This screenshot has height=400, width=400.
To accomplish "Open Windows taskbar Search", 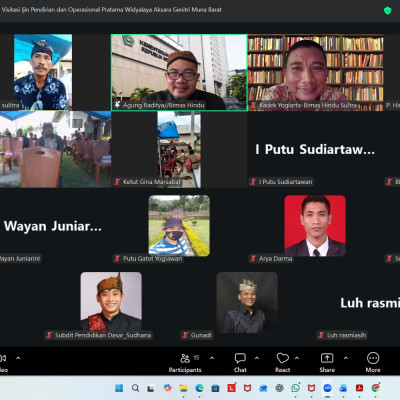I will click(x=135, y=388).
